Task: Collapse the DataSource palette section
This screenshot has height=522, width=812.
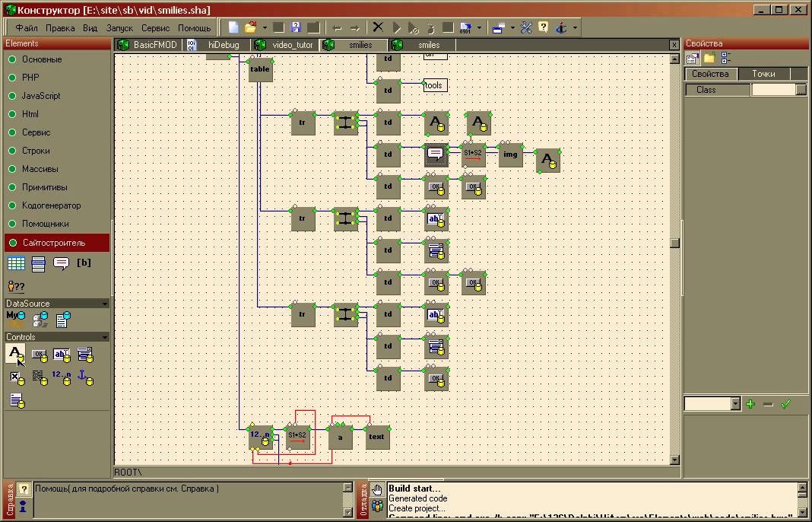Action: tap(105, 304)
